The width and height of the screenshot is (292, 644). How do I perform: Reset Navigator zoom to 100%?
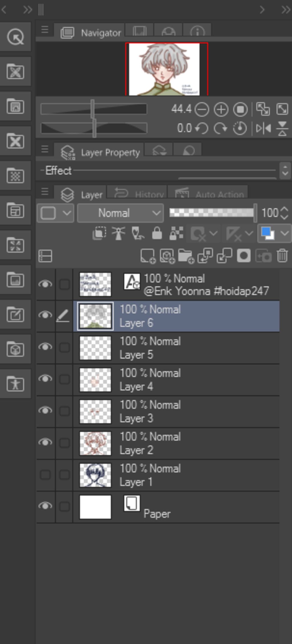240,110
